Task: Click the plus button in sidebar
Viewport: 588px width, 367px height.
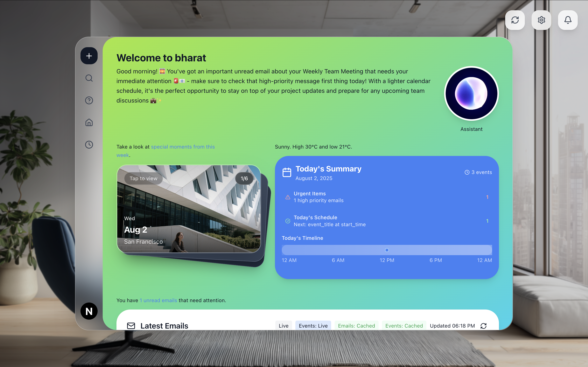Action: 89,56
